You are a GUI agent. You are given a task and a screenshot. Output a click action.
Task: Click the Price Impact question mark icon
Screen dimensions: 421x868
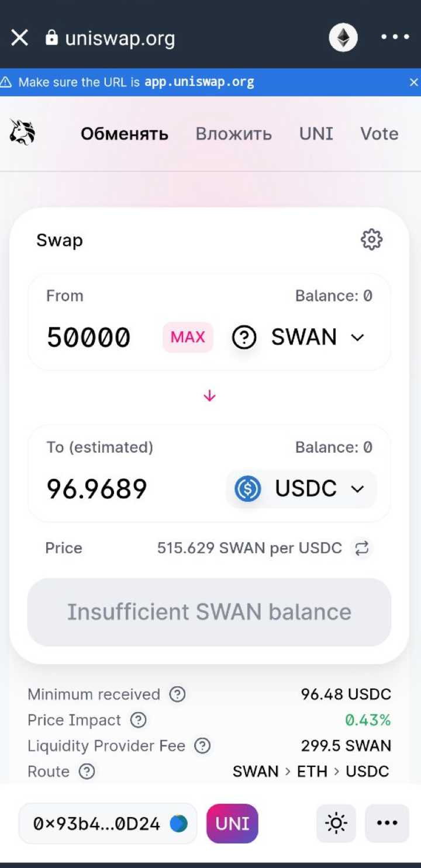click(138, 720)
